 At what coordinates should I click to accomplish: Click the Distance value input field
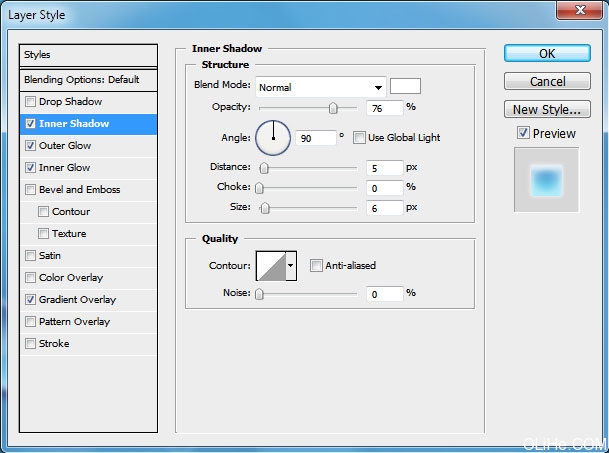click(384, 167)
